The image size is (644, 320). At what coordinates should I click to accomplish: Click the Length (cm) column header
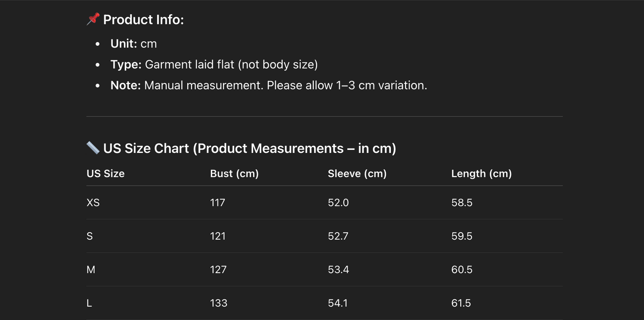pyautogui.click(x=481, y=173)
